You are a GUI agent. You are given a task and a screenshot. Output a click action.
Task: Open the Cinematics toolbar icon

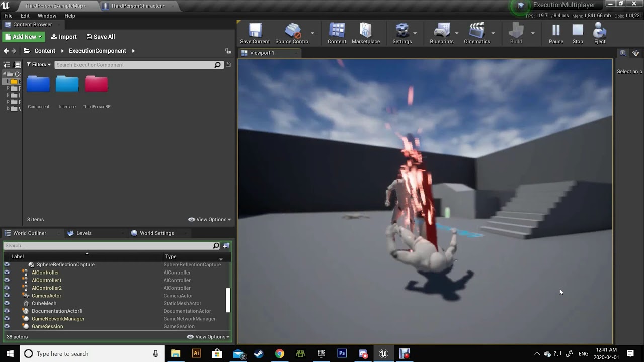pos(476,33)
